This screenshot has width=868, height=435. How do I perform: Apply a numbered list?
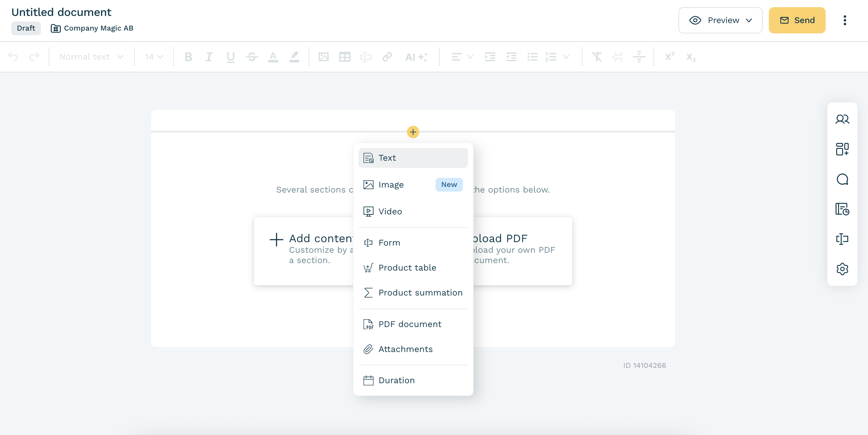click(x=551, y=57)
